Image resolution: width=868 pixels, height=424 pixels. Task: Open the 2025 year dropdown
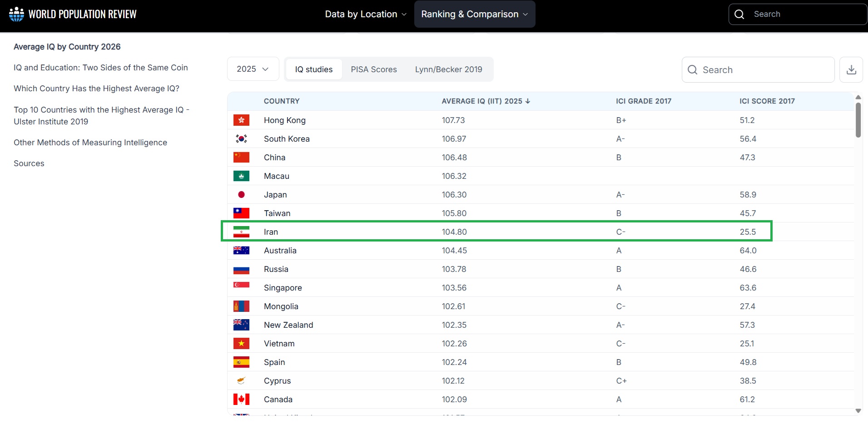pyautogui.click(x=253, y=69)
